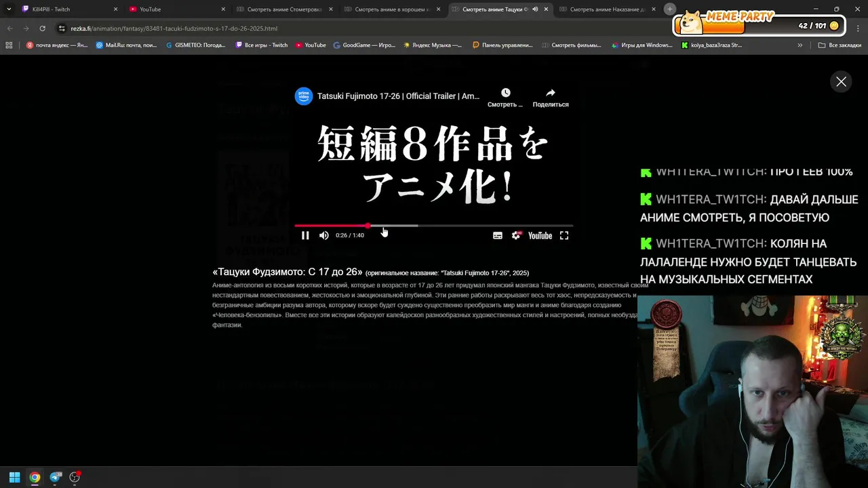This screenshot has width=868, height=488.
Task: Click the red progress bar scrubber
Action: 368,225
